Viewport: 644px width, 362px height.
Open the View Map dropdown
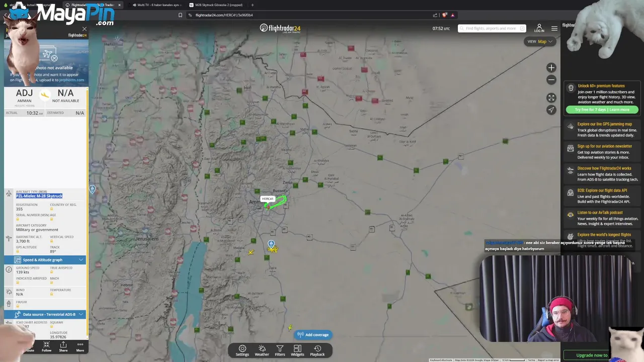539,41
